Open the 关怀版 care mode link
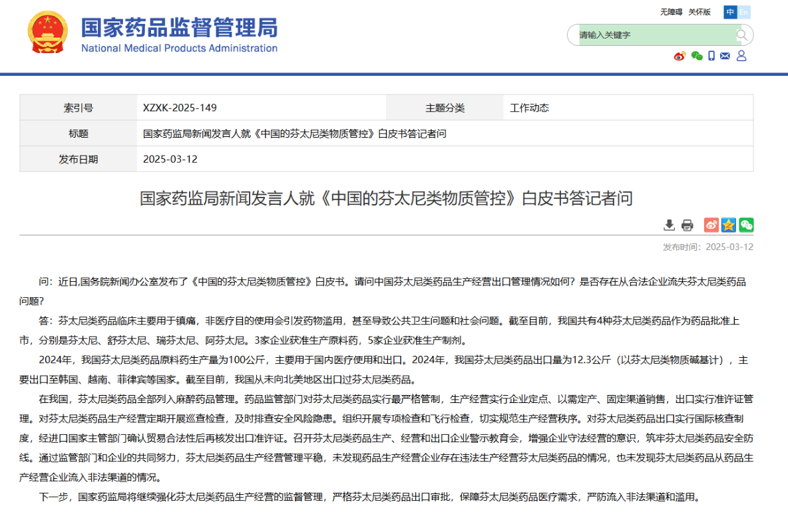 [699, 12]
